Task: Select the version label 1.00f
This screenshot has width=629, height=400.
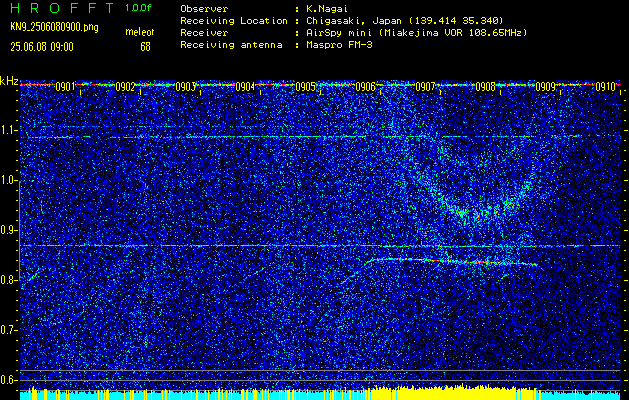Action: [138, 8]
